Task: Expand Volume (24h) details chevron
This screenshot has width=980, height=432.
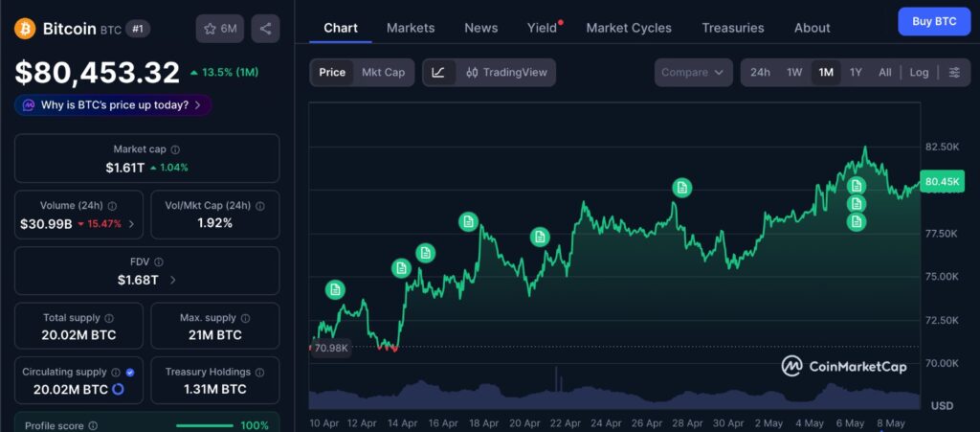Action: point(131,224)
